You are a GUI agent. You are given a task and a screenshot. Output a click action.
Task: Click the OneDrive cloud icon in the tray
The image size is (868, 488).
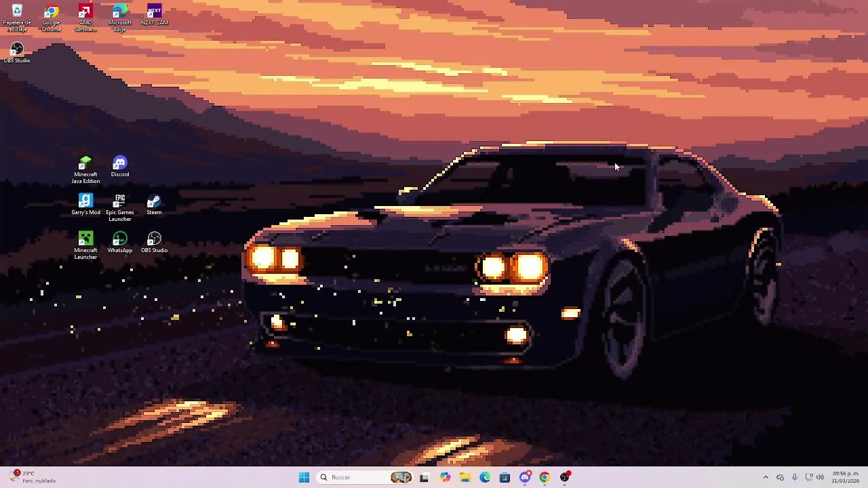coord(780,477)
